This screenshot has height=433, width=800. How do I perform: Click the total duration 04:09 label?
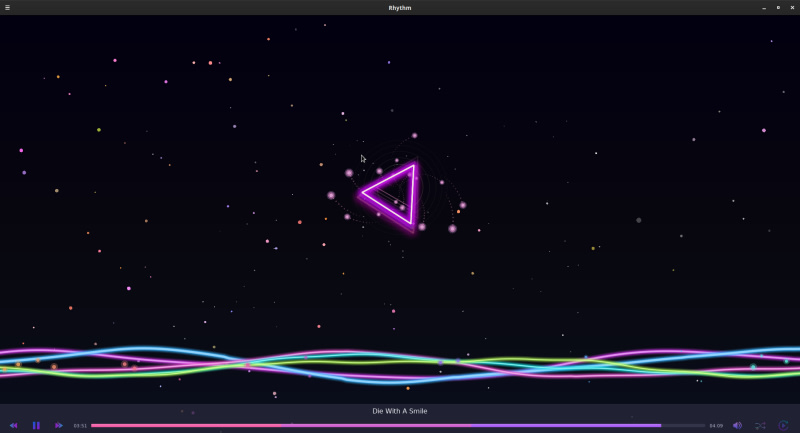(x=716, y=425)
